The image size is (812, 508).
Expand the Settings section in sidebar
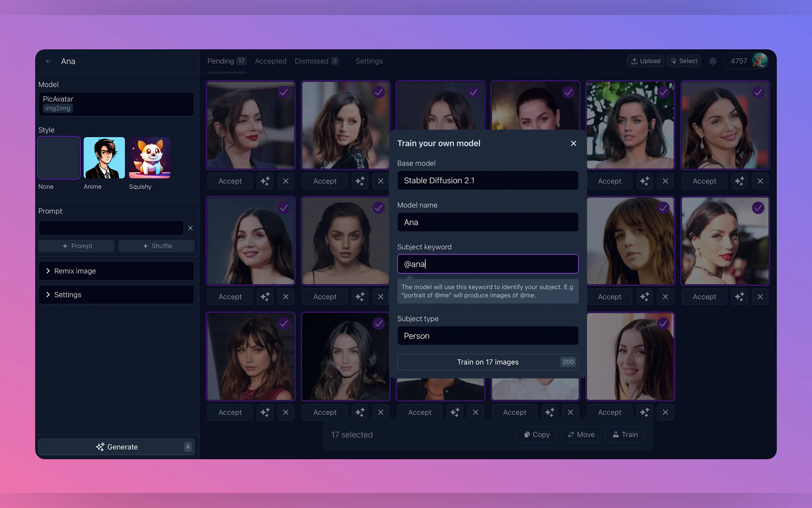click(116, 295)
